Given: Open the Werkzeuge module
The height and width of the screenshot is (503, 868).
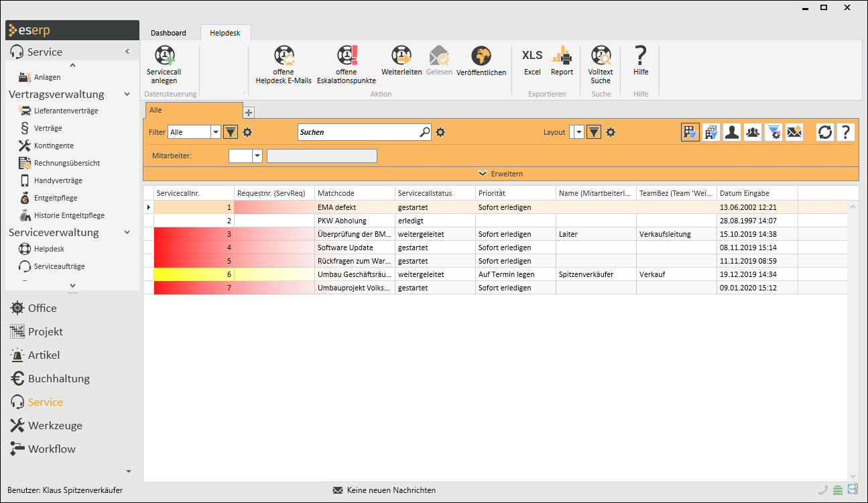Looking at the screenshot, I should point(55,425).
